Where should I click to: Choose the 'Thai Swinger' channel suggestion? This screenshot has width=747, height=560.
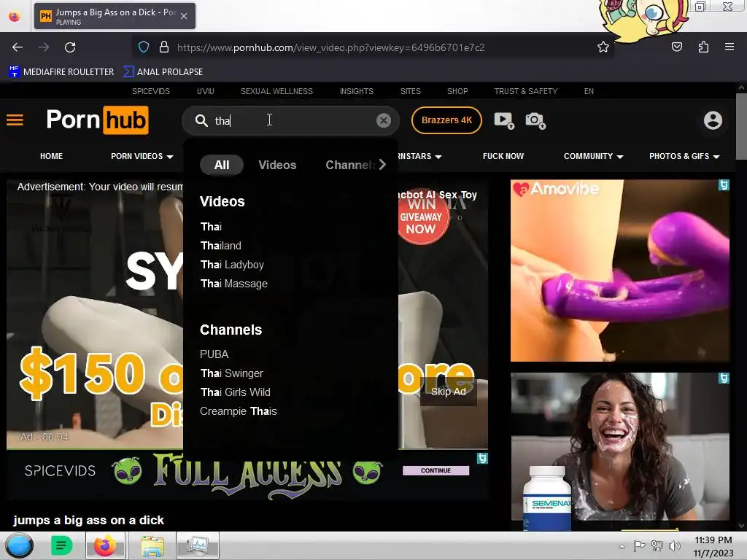[x=231, y=373]
